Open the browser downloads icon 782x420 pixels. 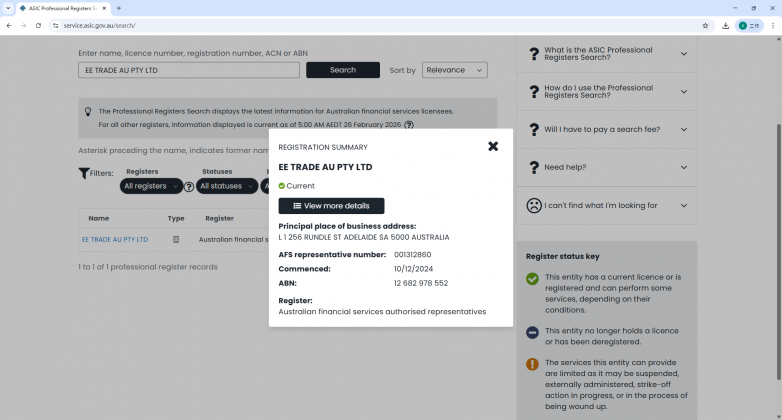click(x=725, y=25)
